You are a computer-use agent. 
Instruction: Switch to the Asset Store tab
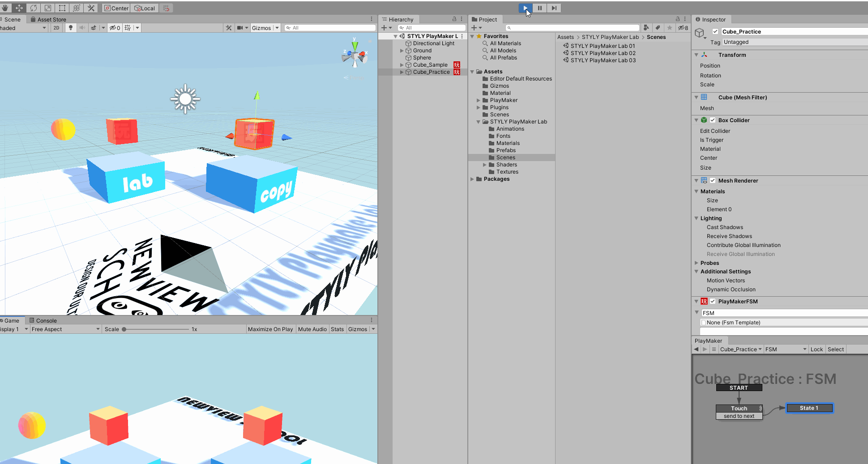[48, 19]
